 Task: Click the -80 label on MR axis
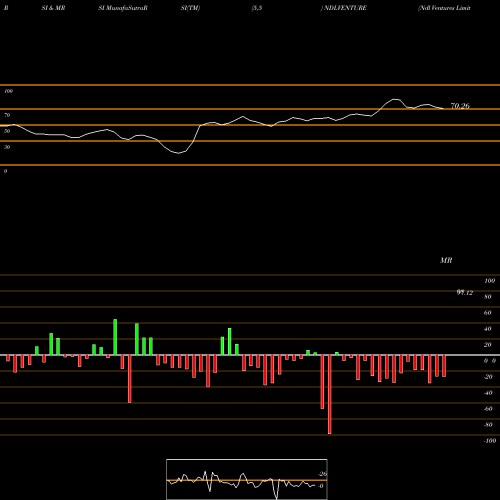488,425
